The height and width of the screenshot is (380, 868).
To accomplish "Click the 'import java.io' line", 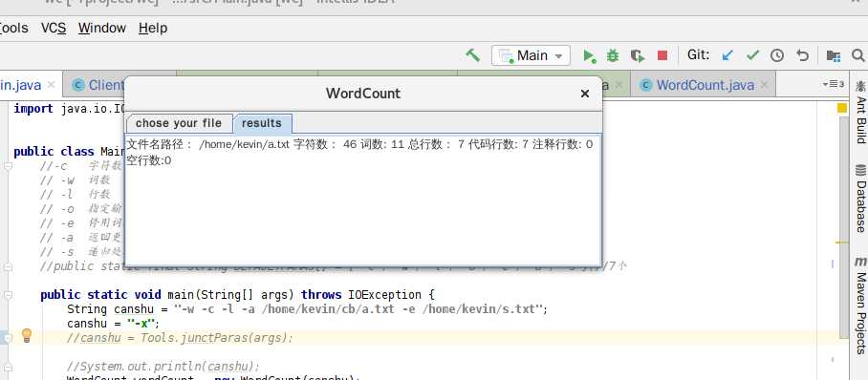I will tap(69, 109).
